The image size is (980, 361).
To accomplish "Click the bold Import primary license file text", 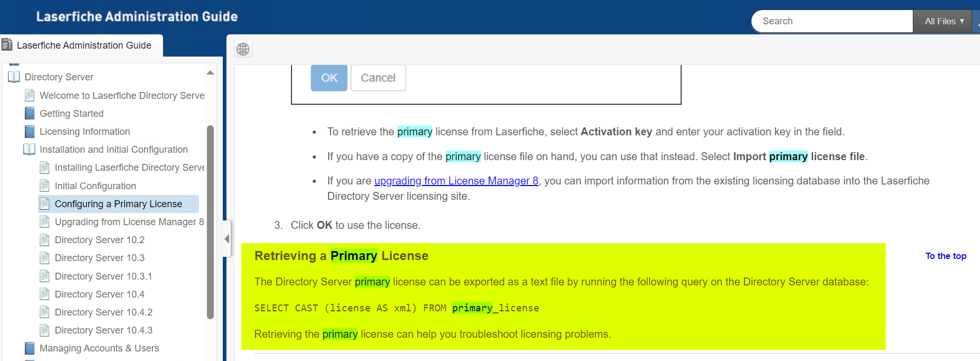I will click(799, 156).
